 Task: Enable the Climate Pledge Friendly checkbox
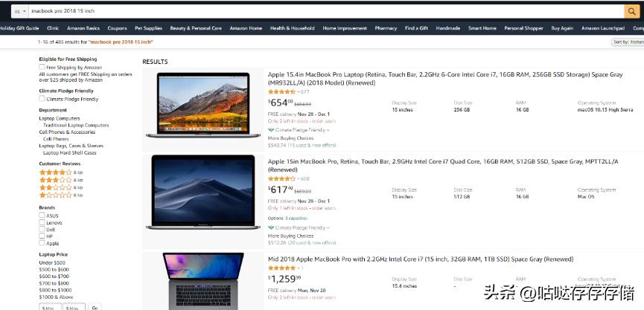click(42, 98)
